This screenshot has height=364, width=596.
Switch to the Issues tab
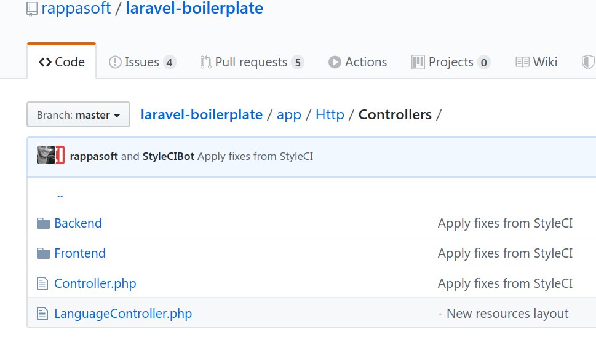[142, 62]
